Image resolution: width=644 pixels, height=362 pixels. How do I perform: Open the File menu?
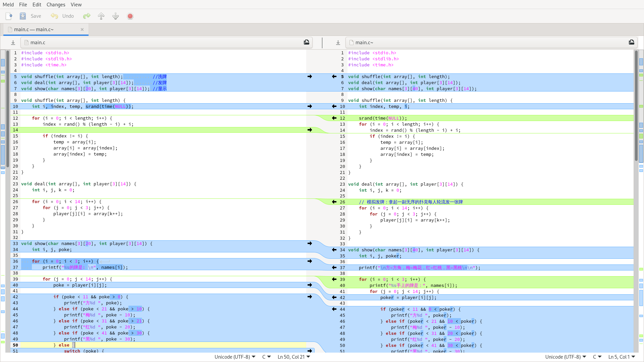pos(23,4)
